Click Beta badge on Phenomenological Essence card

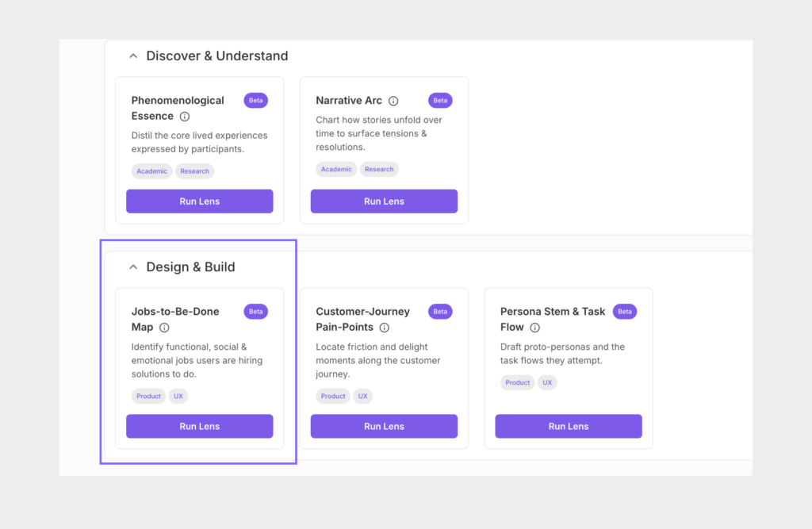255,101
